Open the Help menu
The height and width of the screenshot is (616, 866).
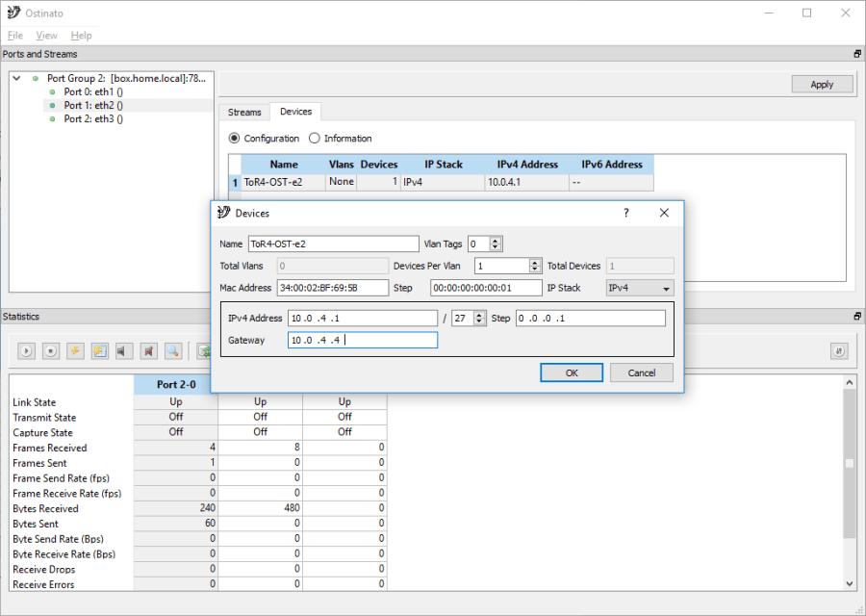coord(81,36)
